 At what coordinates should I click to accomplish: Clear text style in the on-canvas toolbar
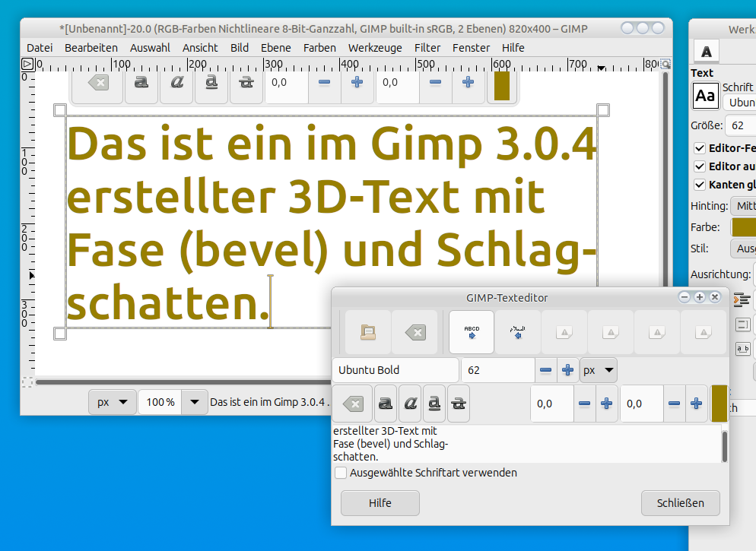coord(98,83)
